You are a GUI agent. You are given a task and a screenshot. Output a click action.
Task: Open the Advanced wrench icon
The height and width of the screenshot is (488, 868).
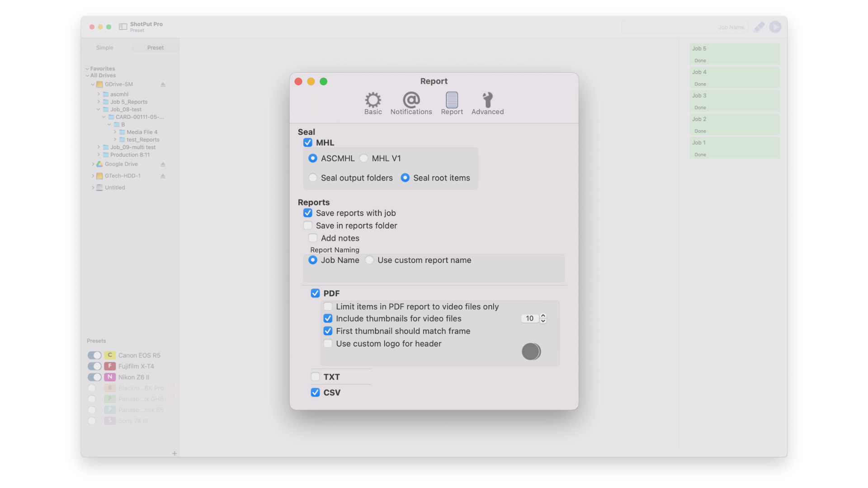coord(487,100)
